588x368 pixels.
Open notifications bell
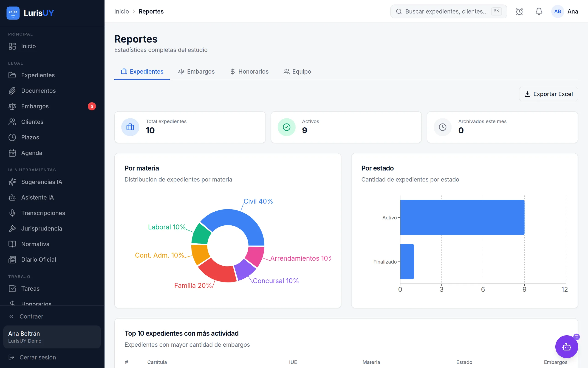[x=539, y=11]
